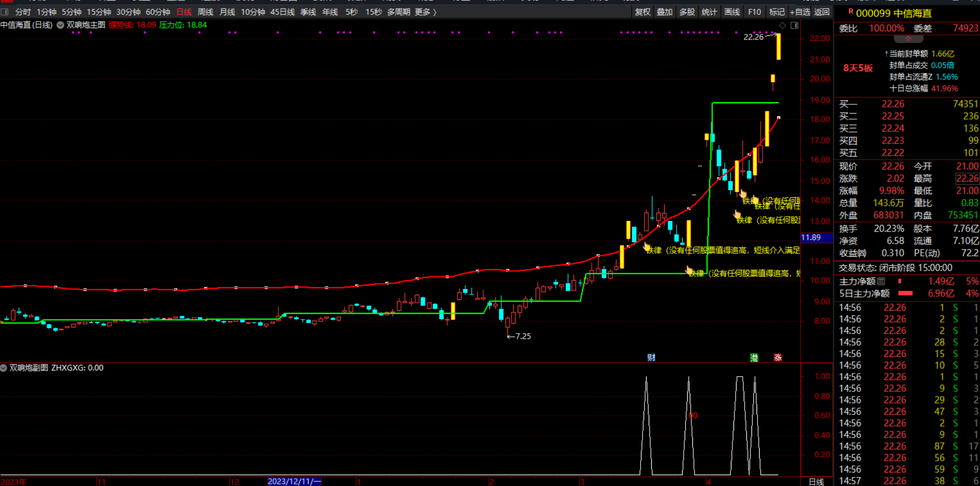
Task: Click the diamond icon above the chart
Action: tap(782, 25)
